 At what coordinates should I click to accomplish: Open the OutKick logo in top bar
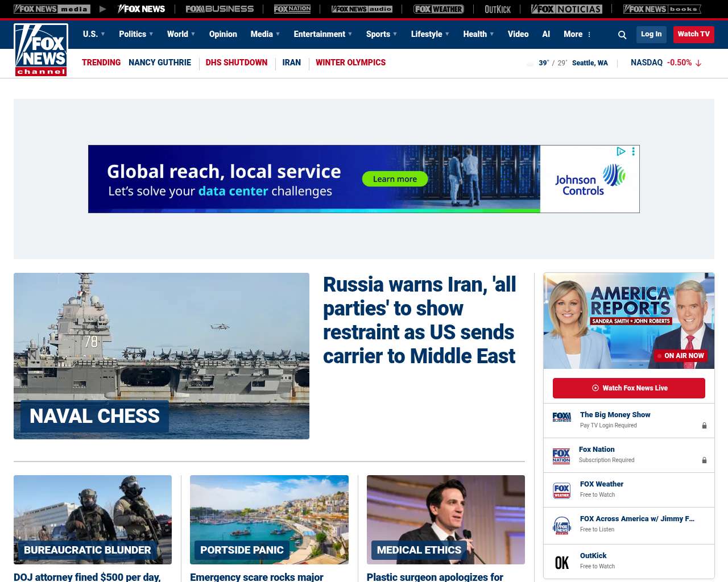(498, 9)
